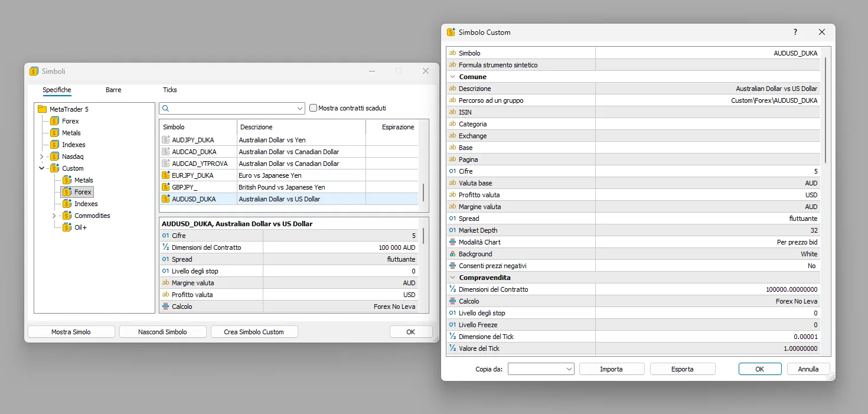The width and height of the screenshot is (868, 414).
Task: Click the GBPJPY_ gold symbol icon
Action: pyautogui.click(x=166, y=187)
